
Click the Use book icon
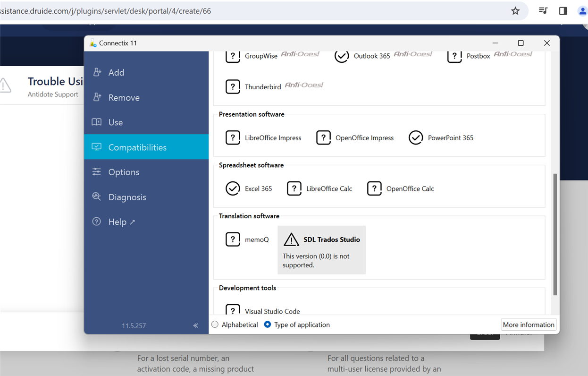[x=97, y=122]
